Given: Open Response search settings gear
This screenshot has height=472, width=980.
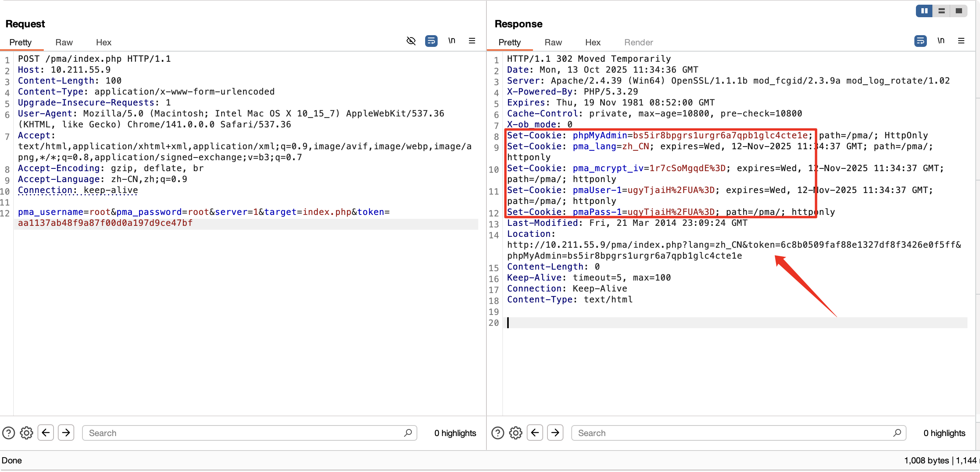Looking at the screenshot, I should pyautogui.click(x=516, y=433).
